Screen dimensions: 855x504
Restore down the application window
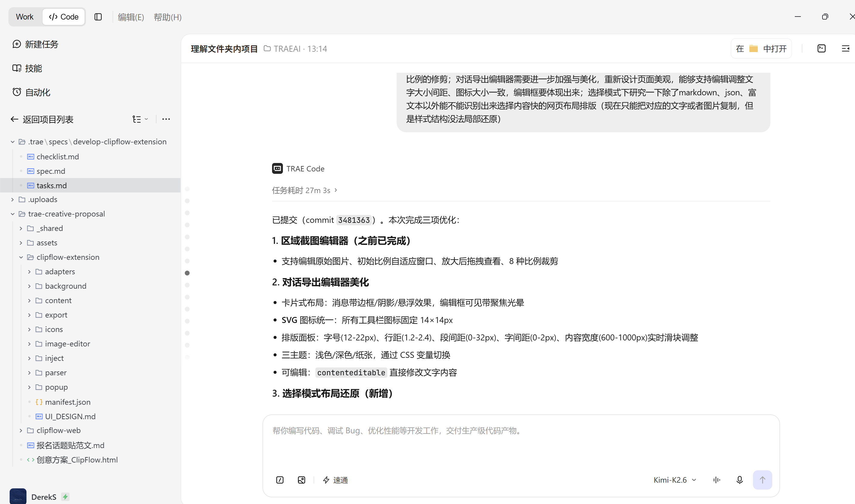click(x=825, y=17)
